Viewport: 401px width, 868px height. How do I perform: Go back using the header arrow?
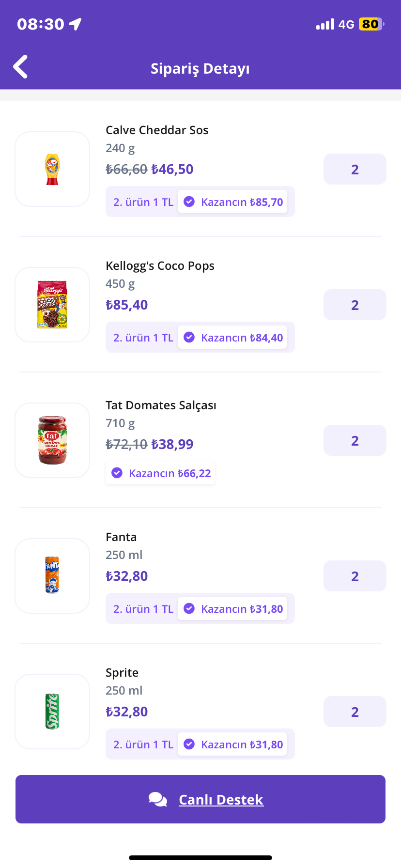[x=20, y=67]
